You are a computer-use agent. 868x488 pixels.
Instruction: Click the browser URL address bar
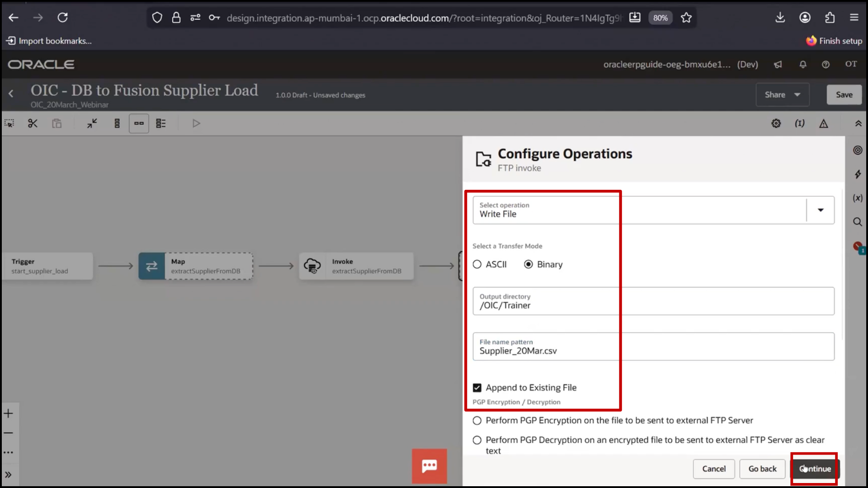click(x=424, y=18)
